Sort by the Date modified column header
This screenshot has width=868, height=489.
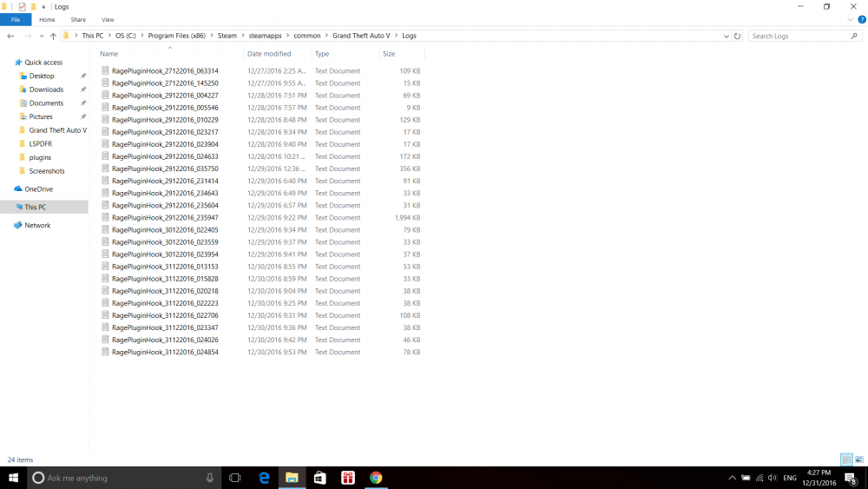coord(269,54)
